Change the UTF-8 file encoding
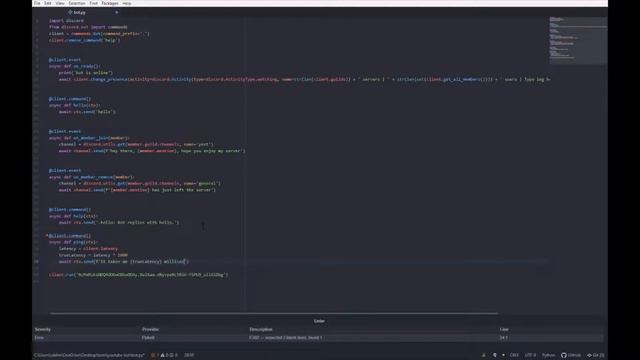Screen dimensions: 640x360 click(x=530, y=355)
